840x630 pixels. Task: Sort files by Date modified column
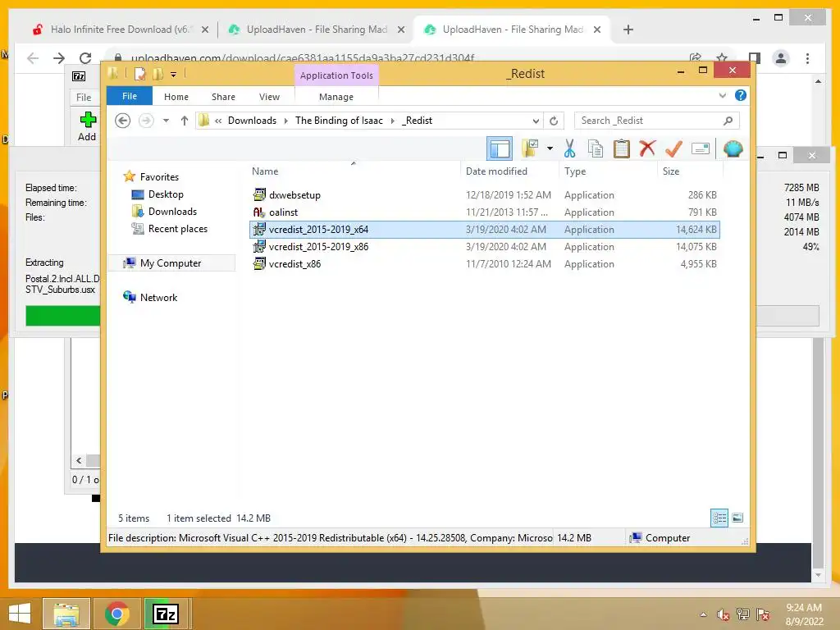tap(496, 171)
